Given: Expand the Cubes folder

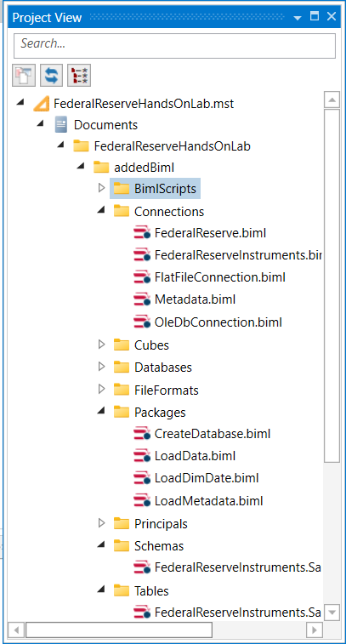Looking at the screenshot, I should [x=102, y=345].
